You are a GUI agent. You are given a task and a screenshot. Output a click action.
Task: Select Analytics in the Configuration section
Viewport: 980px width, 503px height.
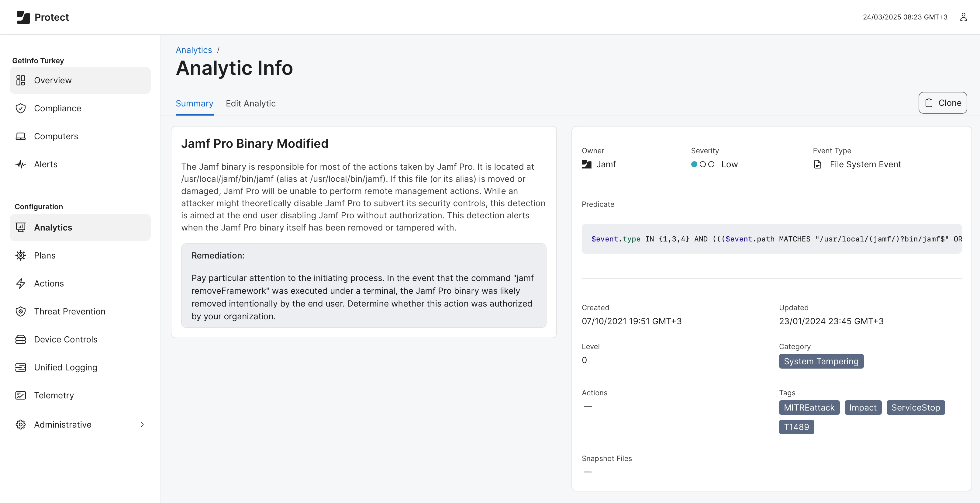[x=80, y=227]
